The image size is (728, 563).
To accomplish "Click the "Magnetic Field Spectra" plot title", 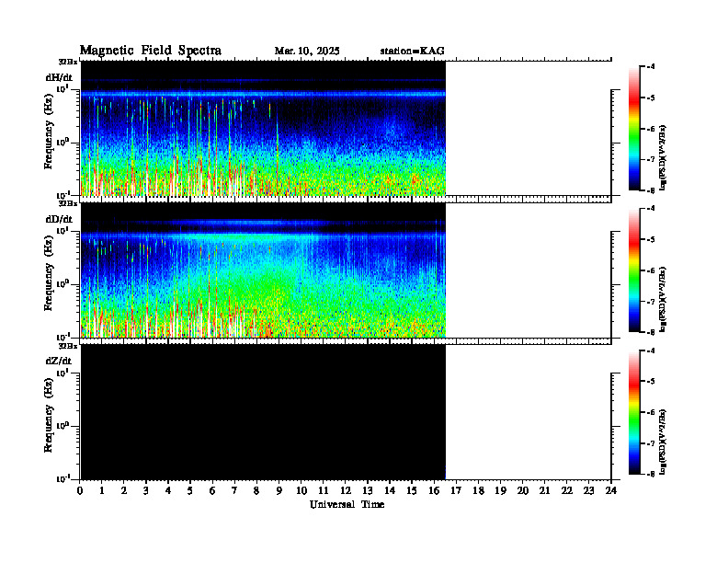I will [x=151, y=51].
